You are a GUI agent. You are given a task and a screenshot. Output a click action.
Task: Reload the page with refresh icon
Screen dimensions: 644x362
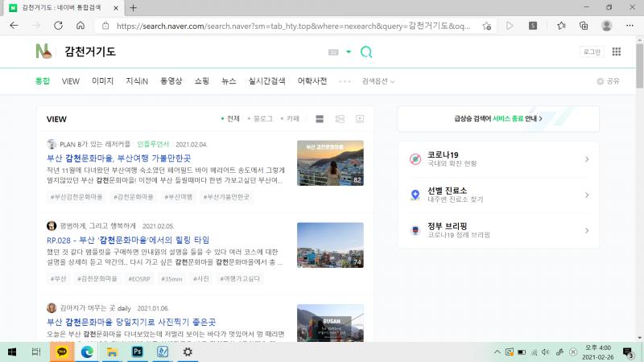point(58,26)
